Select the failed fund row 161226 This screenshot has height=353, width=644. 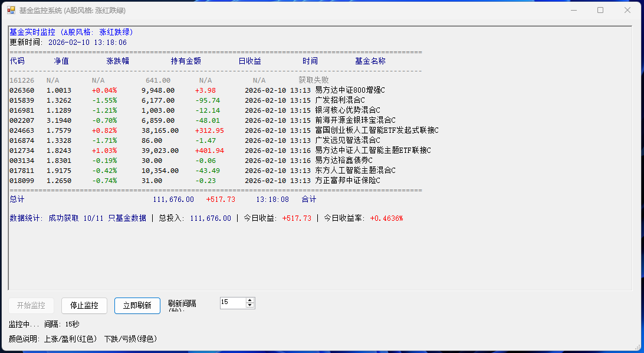click(x=22, y=80)
